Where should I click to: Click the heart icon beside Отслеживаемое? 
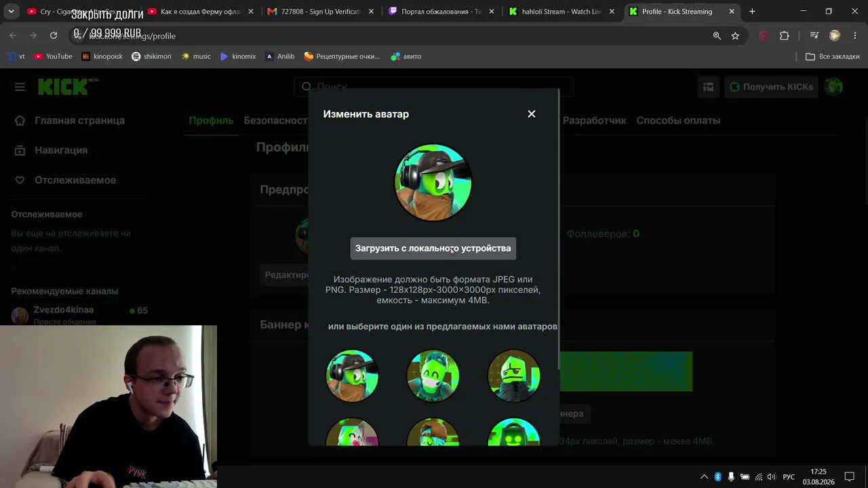pos(20,180)
